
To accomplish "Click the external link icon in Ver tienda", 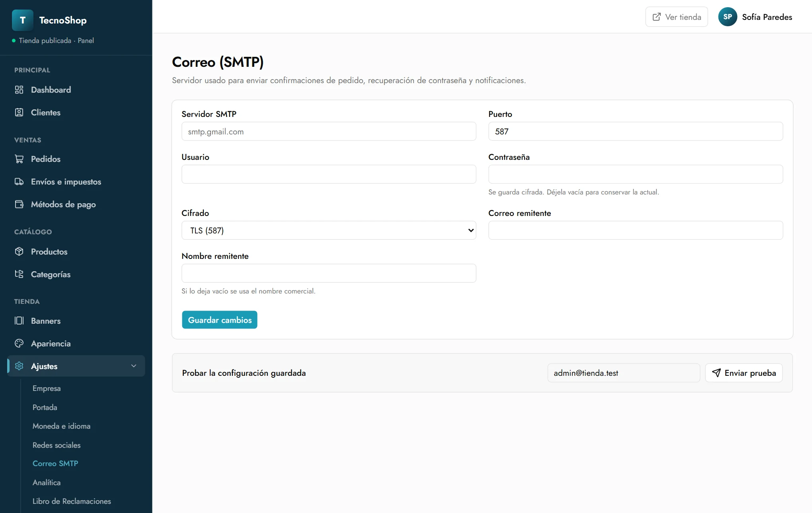I will (657, 17).
